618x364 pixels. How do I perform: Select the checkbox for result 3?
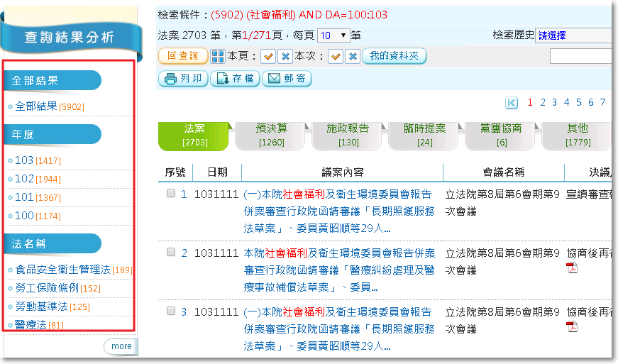[171, 311]
